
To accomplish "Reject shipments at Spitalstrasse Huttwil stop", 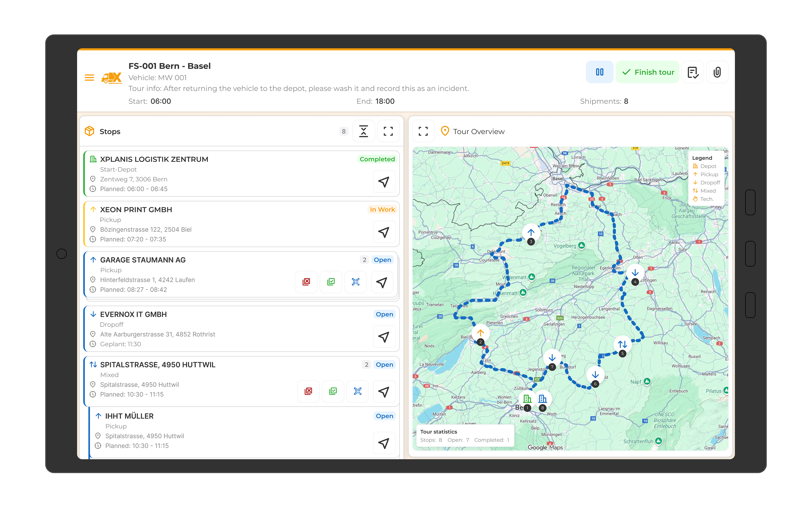I will 308,391.
